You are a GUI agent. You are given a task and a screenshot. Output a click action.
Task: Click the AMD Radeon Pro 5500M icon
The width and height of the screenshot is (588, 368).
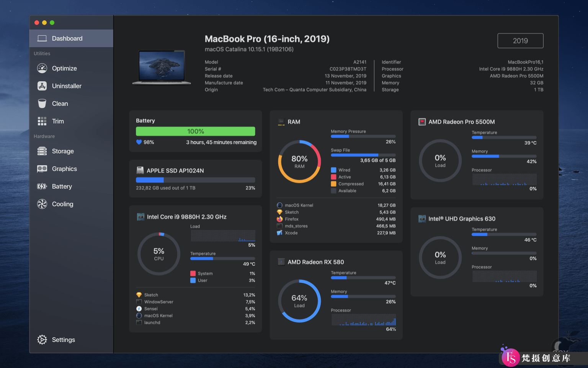click(x=422, y=122)
